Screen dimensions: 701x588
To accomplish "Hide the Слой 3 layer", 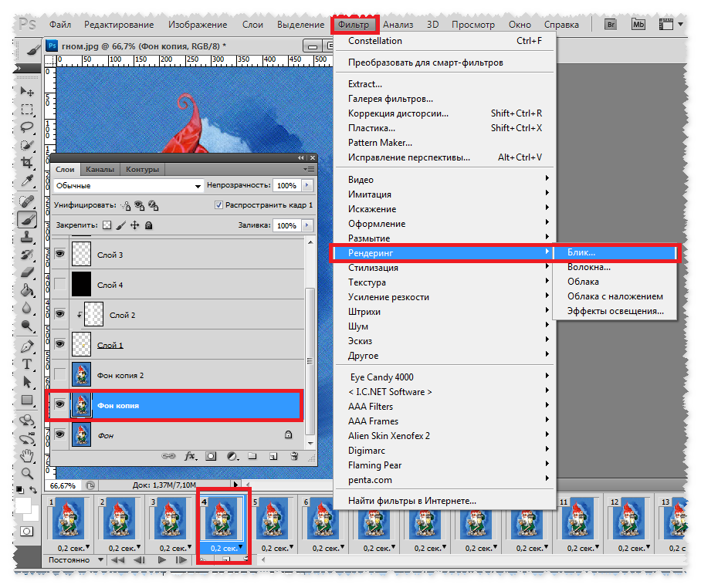I will click(59, 254).
